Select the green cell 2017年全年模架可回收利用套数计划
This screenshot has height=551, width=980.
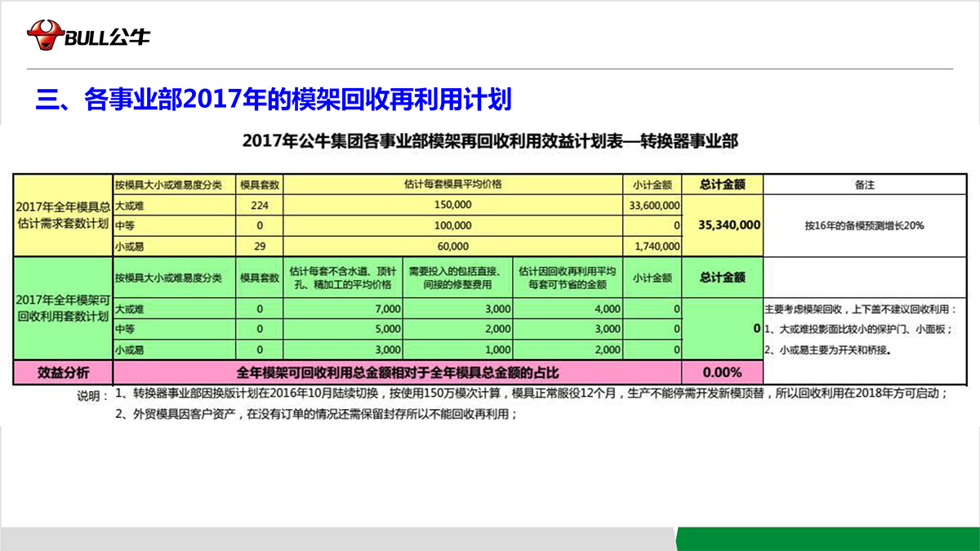pyautogui.click(x=63, y=309)
